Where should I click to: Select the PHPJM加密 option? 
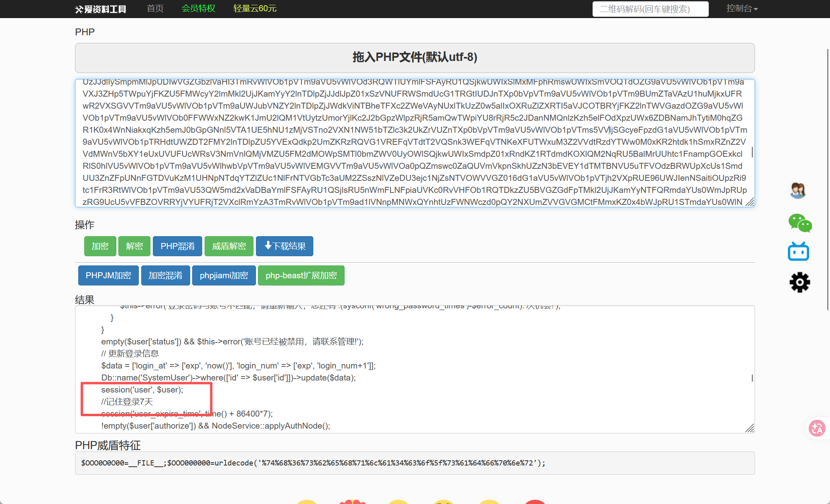pyautogui.click(x=108, y=275)
